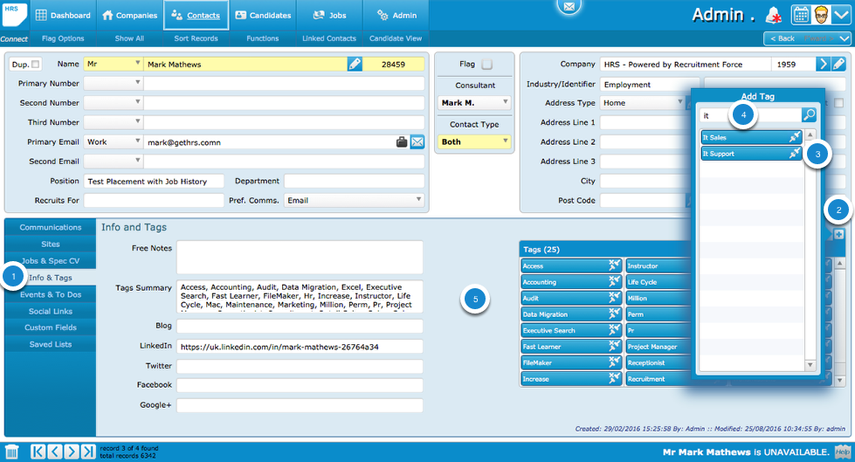Go to last record
This screenshot has height=462, width=855.
click(88, 452)
